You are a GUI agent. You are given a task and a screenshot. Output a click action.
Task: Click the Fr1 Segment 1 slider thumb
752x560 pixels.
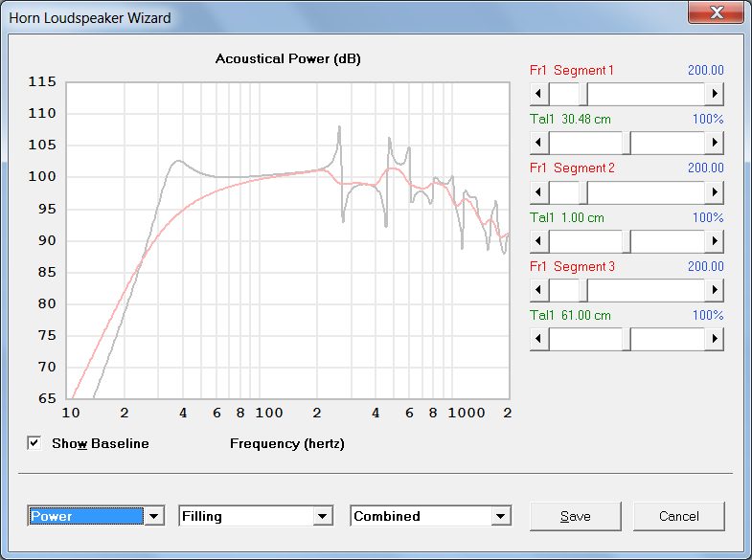point(583,94)
